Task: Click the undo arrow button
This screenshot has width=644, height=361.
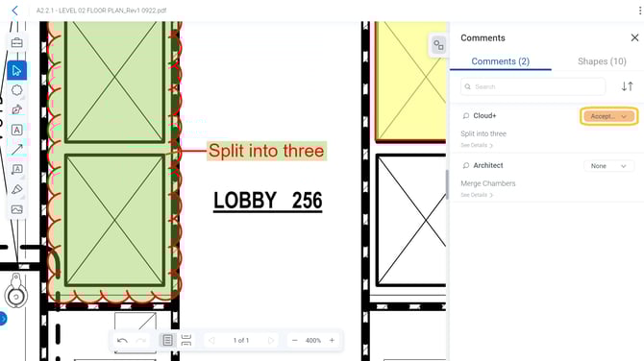Action: click(122, 341)
